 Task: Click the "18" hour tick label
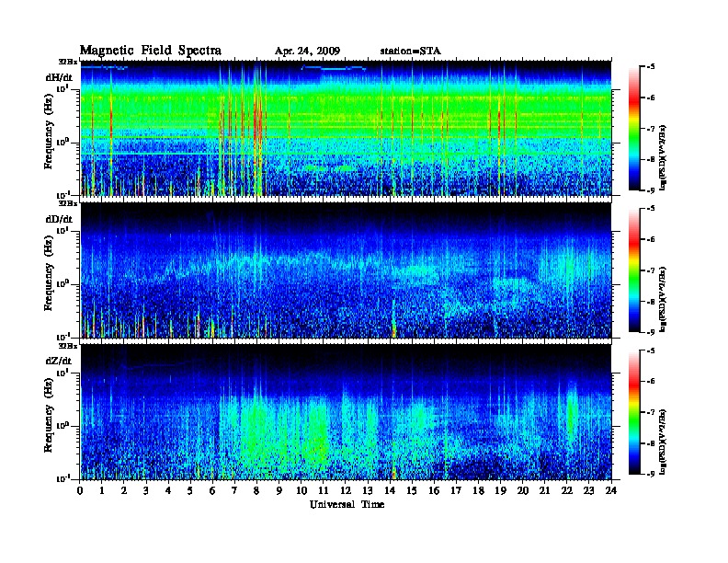(x=479, y=491)
